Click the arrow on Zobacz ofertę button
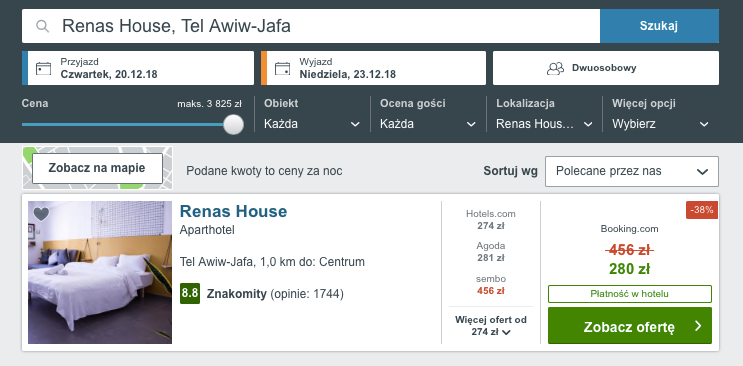743x366 pixels. 698,326
